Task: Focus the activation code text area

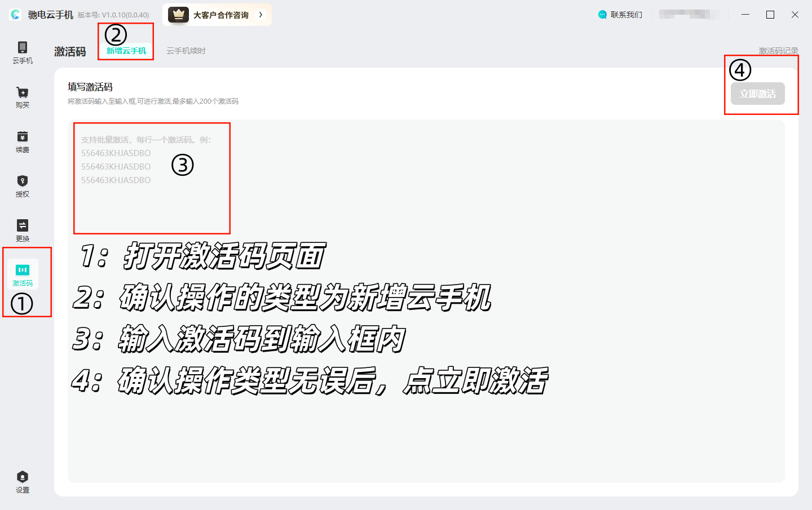Action: pos(426,301)
